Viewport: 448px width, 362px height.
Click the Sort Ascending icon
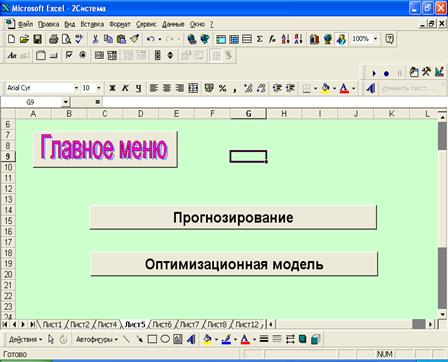[x=285, y=39]
